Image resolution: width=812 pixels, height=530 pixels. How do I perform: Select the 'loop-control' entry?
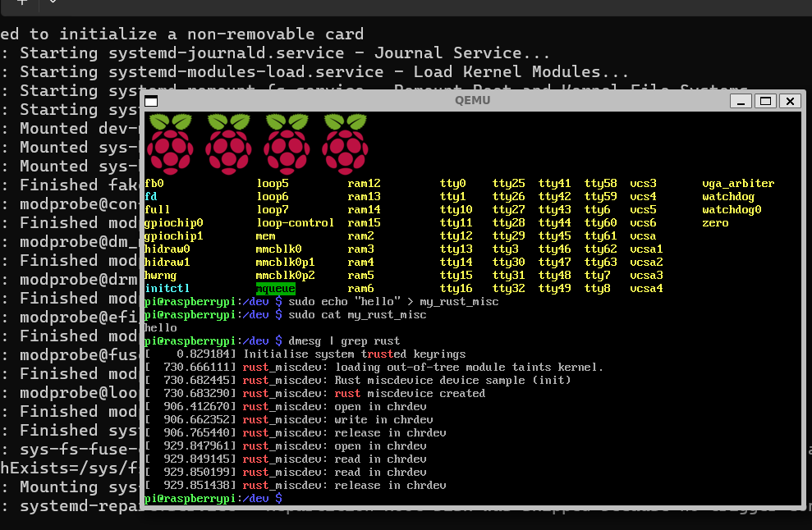click(x=296, y=222)
